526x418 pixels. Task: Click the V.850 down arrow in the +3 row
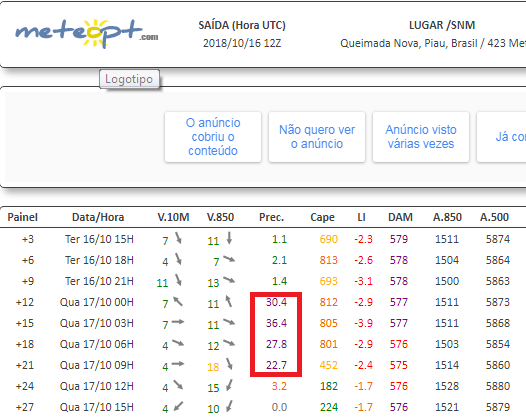[x=229, y=238]
